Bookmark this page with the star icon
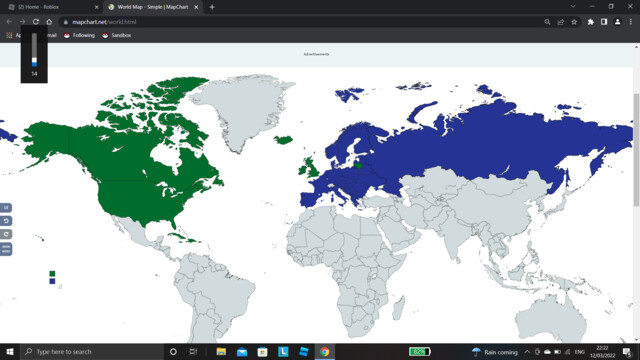Screen dimensions: 640x360 (x=574, y=22)
